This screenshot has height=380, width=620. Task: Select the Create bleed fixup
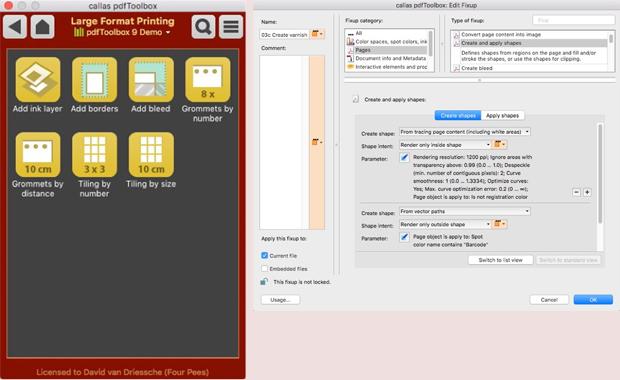click(x=529, y=68)
